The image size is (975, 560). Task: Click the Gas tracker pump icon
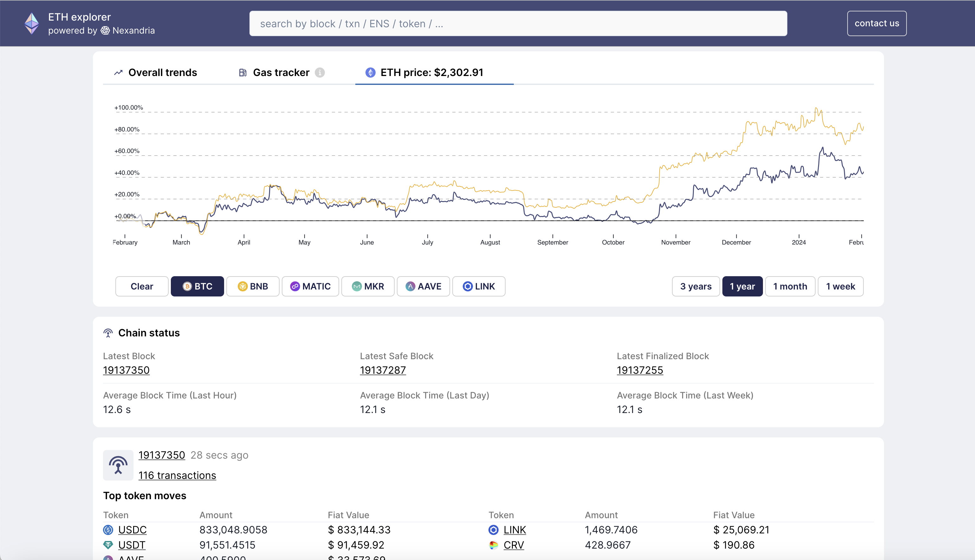pos(242,72)
